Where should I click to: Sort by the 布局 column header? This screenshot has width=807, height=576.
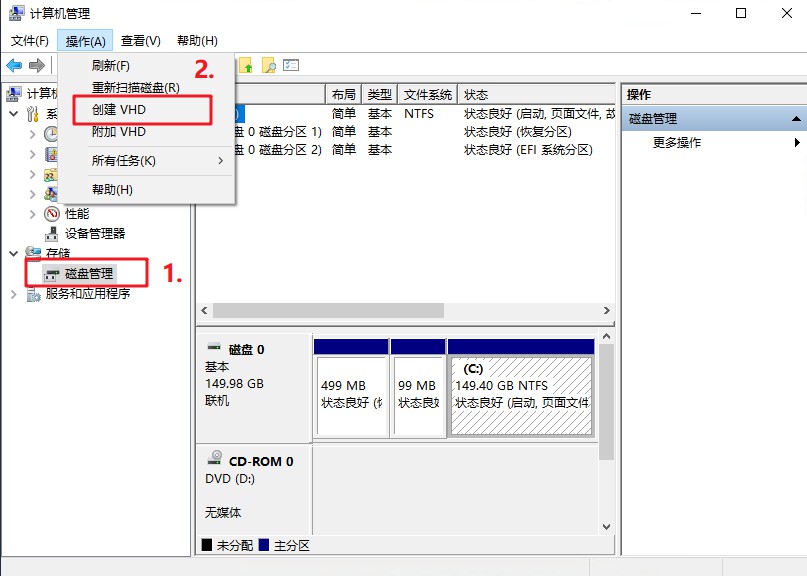[344, 95]
